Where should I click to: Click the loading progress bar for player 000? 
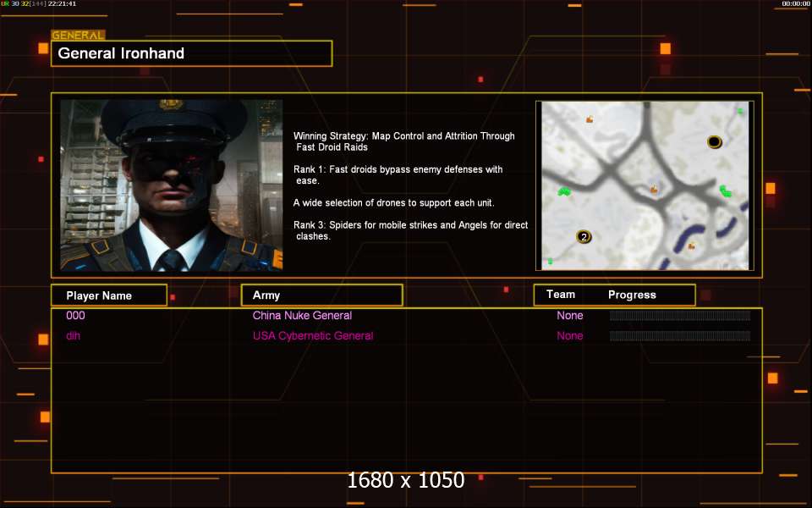(680, 316)
